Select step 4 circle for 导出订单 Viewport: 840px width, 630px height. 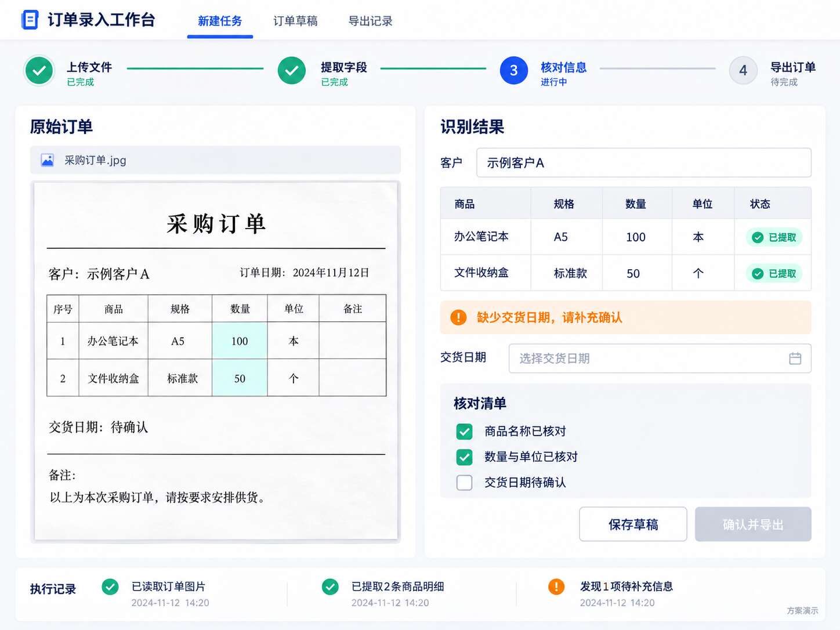(743, 71)
